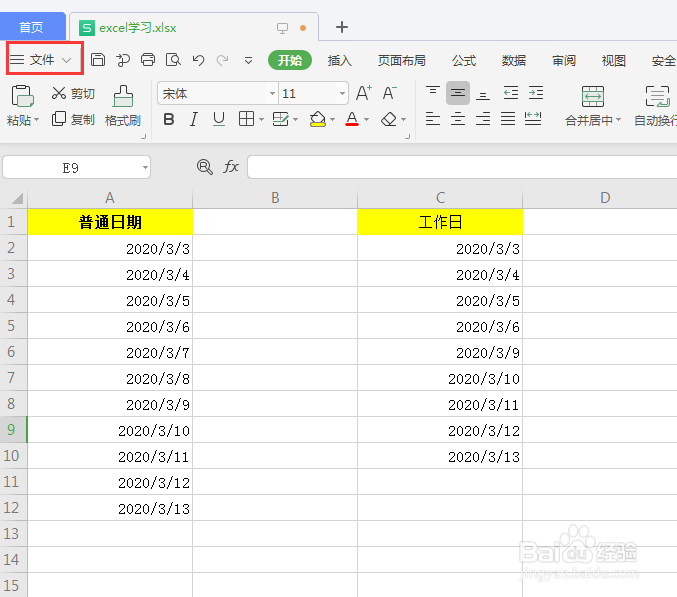This screenshot has height=597, width=677.
Task: Toggle Underline formatting
Action: pyautogui.click(x=219, y=119)
